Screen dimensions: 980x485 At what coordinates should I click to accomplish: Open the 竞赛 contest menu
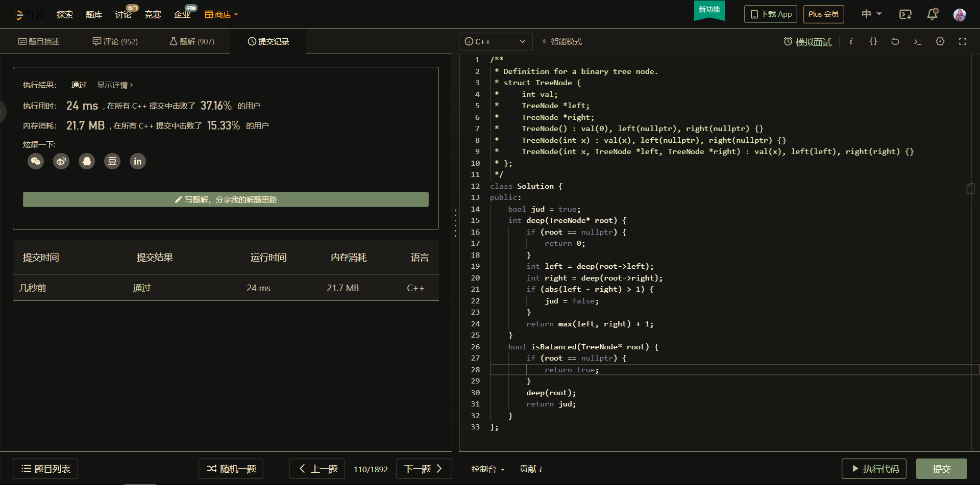click(153, 14)
